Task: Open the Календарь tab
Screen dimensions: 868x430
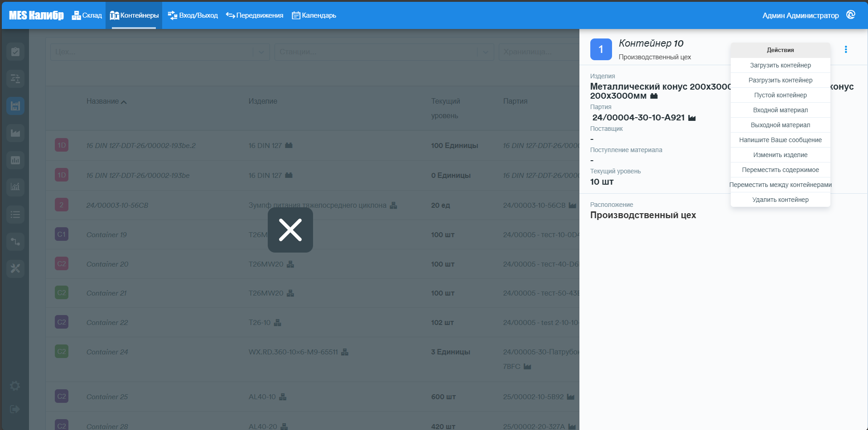Action: point(314,15)
